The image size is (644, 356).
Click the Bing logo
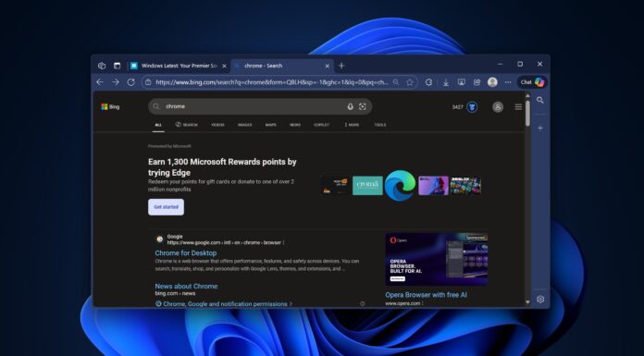[x=110, y=106]
